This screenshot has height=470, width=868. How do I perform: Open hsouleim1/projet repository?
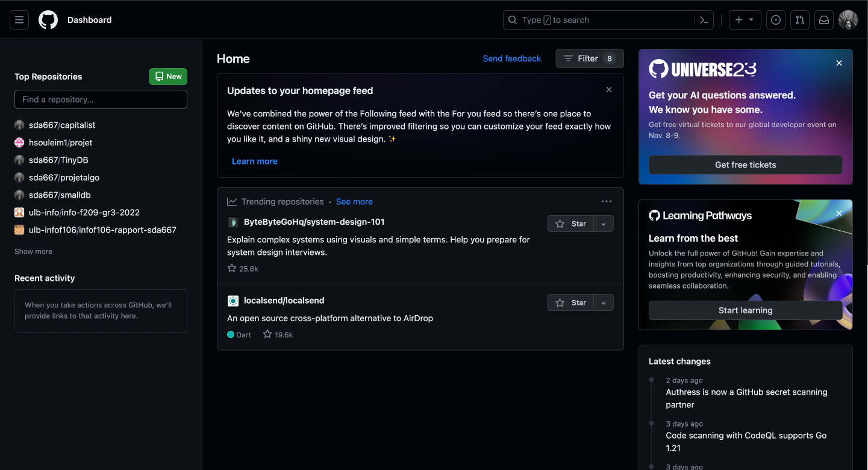(61, 143)
